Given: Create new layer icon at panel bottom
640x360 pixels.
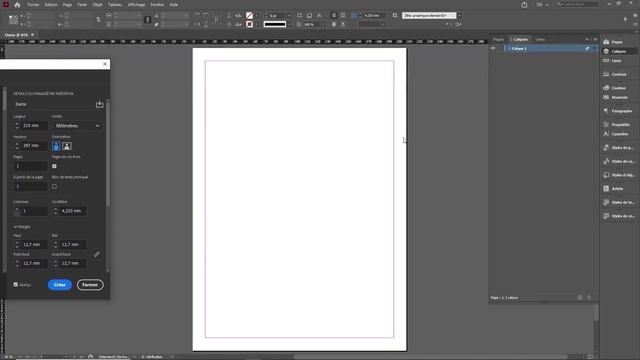Looking at the screenshot, I should pos(580,298).
